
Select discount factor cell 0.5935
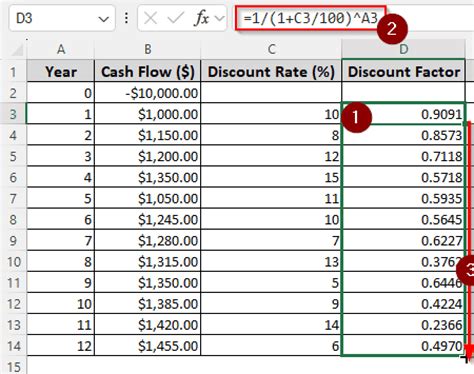tap(403, 199)
